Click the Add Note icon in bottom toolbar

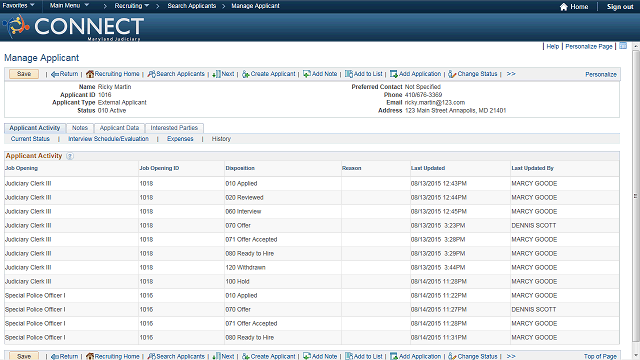coord(307,356)
